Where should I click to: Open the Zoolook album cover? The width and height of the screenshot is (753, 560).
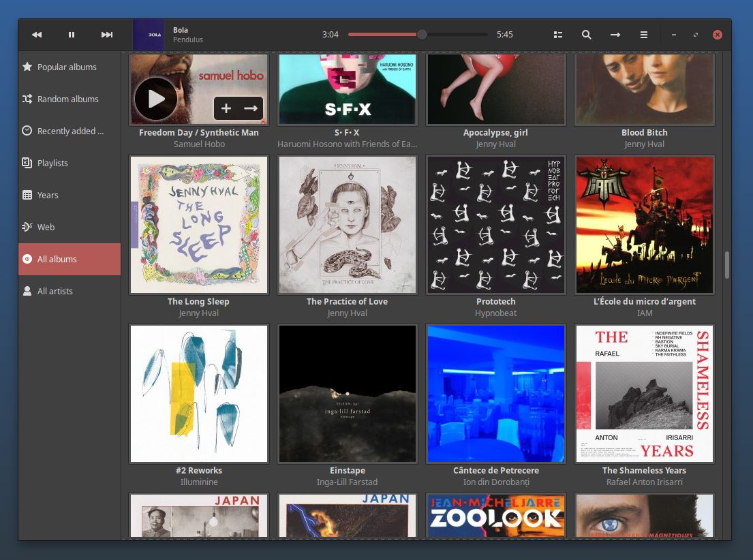point(496,515)
